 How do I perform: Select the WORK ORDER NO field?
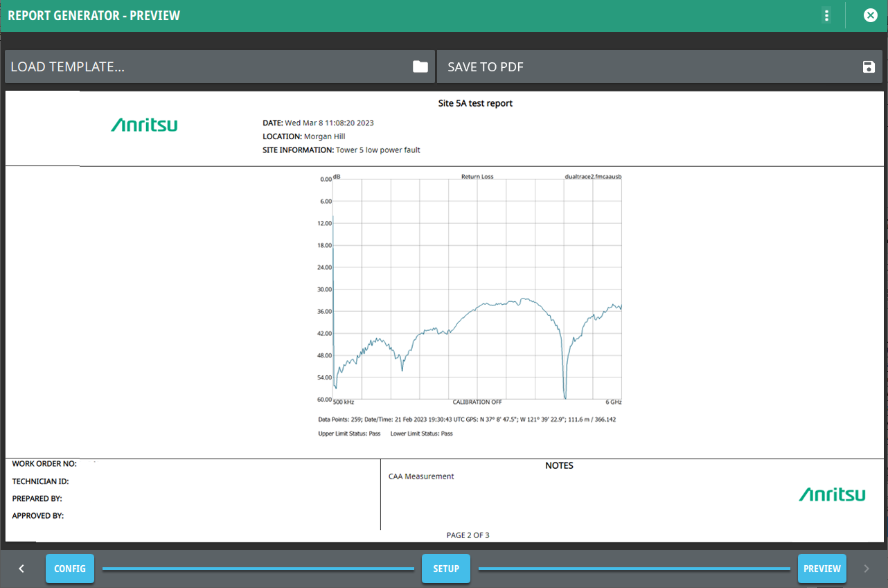[x=44, y=464]
